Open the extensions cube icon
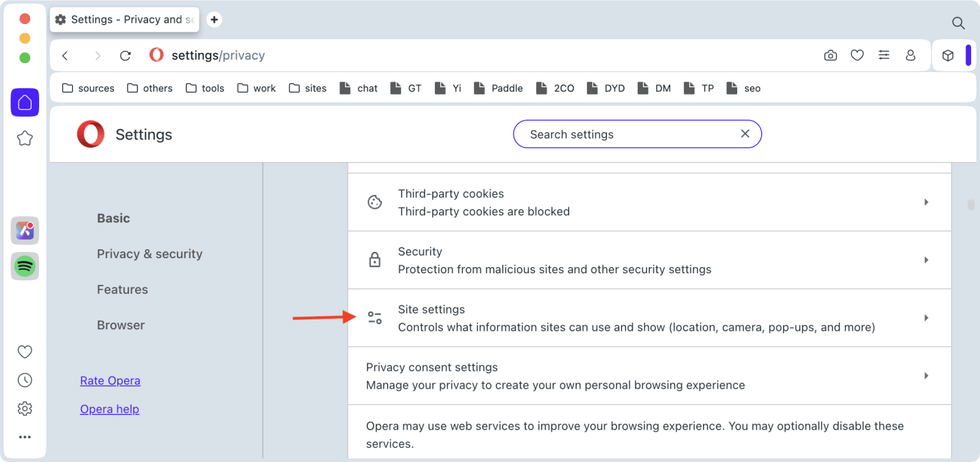Image resolution: width=980 pixels, height=462 pixels. click(948, 56)
